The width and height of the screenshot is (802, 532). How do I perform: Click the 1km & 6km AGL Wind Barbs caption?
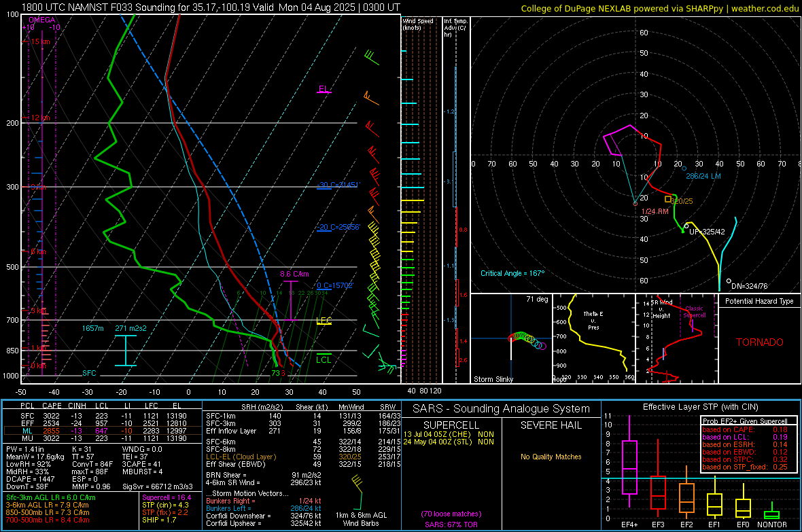(x=361, y=520)
